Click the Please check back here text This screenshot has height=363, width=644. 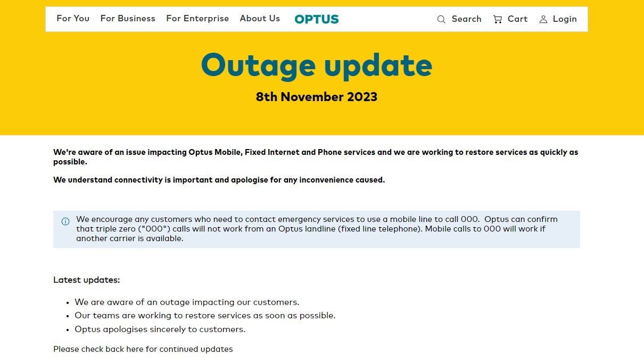click(143, 349)
